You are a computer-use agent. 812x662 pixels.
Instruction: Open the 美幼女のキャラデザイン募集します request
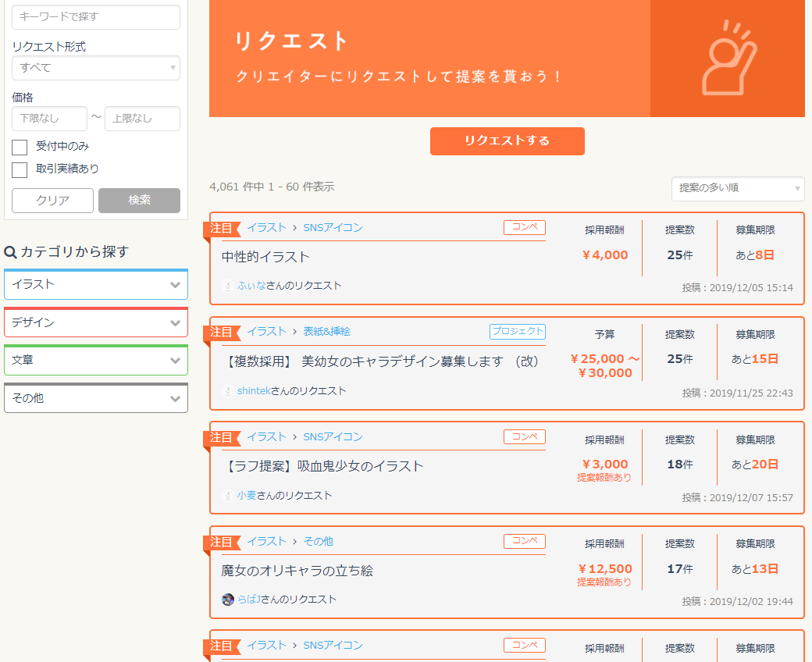coord(380,361)
